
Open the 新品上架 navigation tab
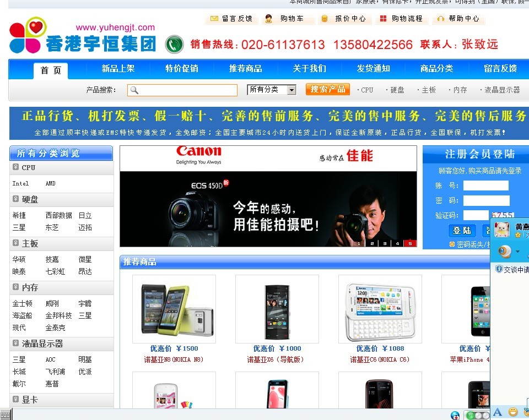coord(118,69)
